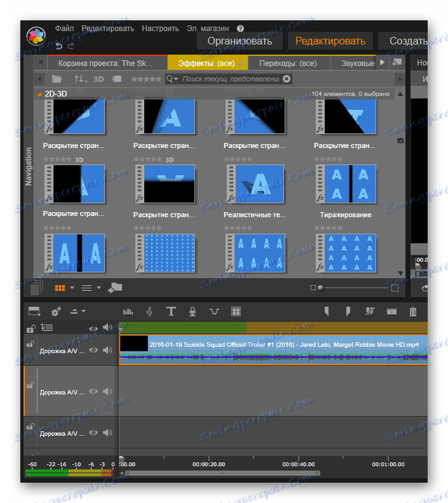448x503 pixels.
Task: Switch library to thumbnail grid view
Action: 60,288
